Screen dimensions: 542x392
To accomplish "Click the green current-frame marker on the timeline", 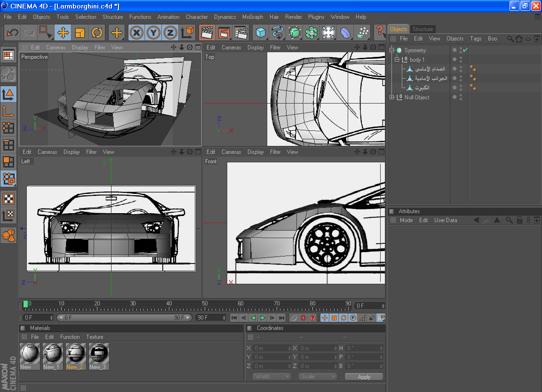I will point(25,304).
